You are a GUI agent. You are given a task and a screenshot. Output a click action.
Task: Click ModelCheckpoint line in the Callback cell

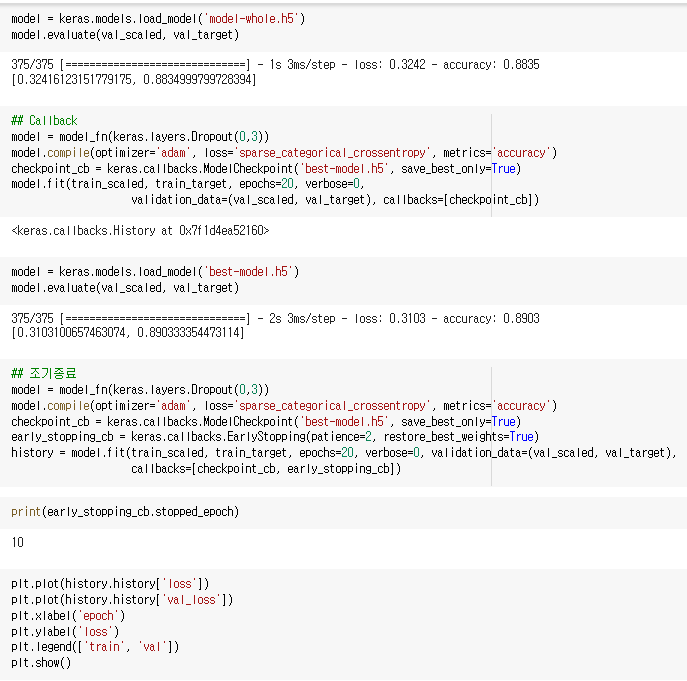pos(266,169)
